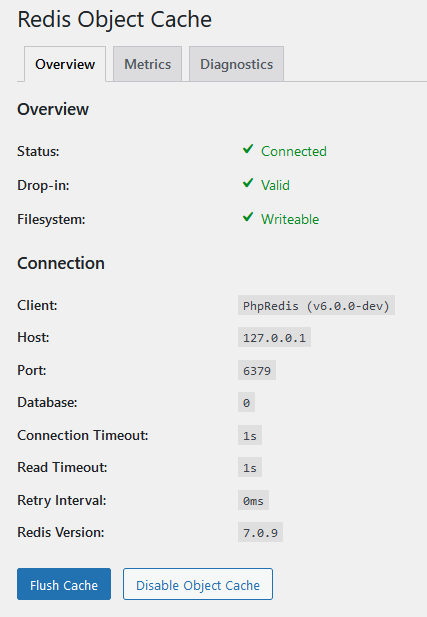Click the Connected status text
Image resolution: width=427 pixels, height=617 pixels.
point(294,151)
